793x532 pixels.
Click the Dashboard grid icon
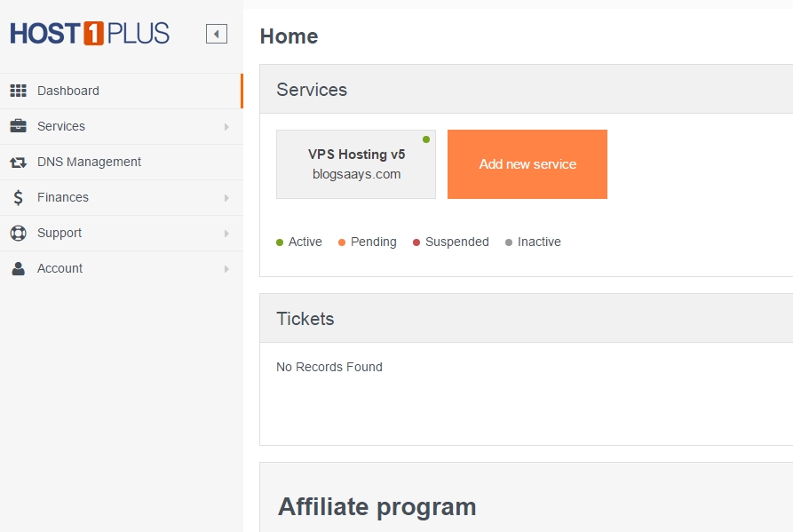pos(19,91)
